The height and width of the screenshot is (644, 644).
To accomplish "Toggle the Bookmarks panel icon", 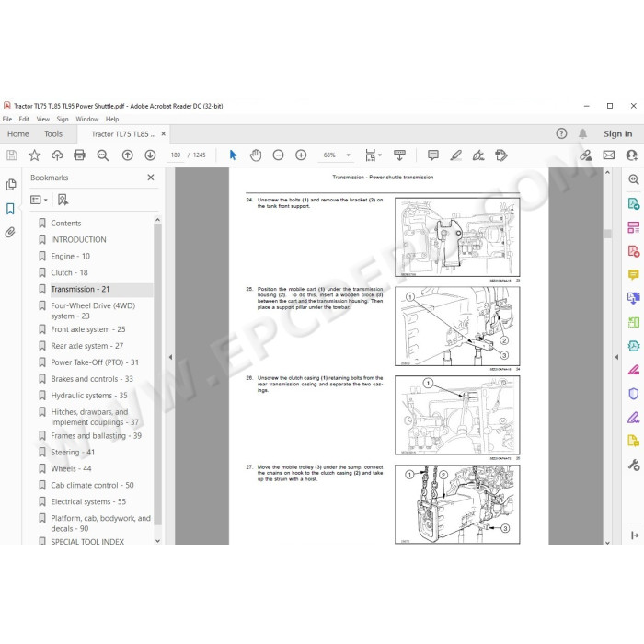I will pos(11,209).
